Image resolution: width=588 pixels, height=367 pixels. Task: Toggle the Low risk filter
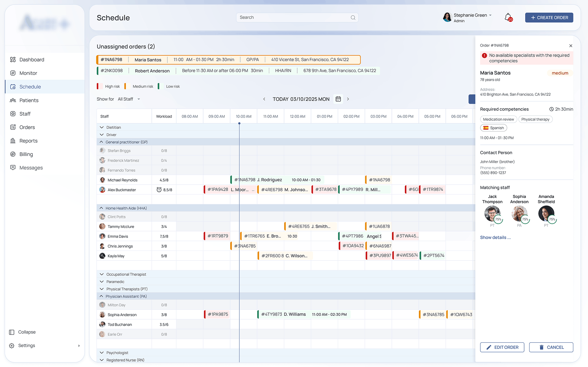169,86
